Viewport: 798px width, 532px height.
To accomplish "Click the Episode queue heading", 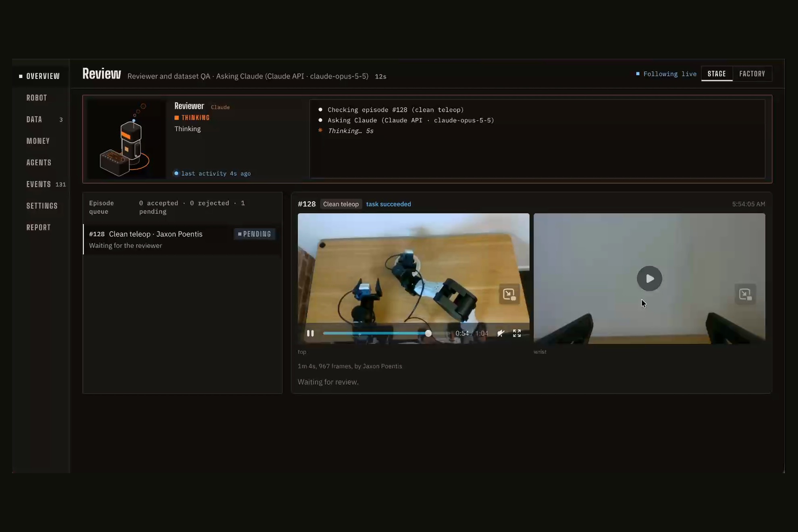I will pos(102,207).
